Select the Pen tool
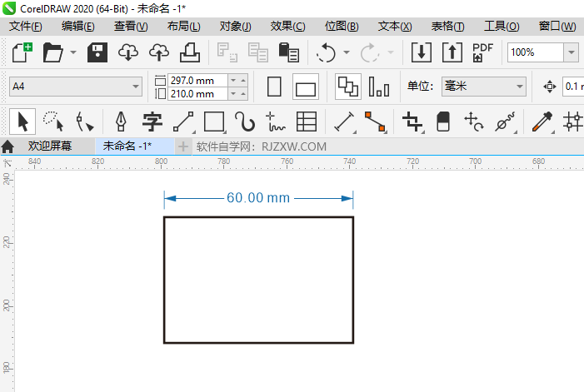 tap(121, 122)
